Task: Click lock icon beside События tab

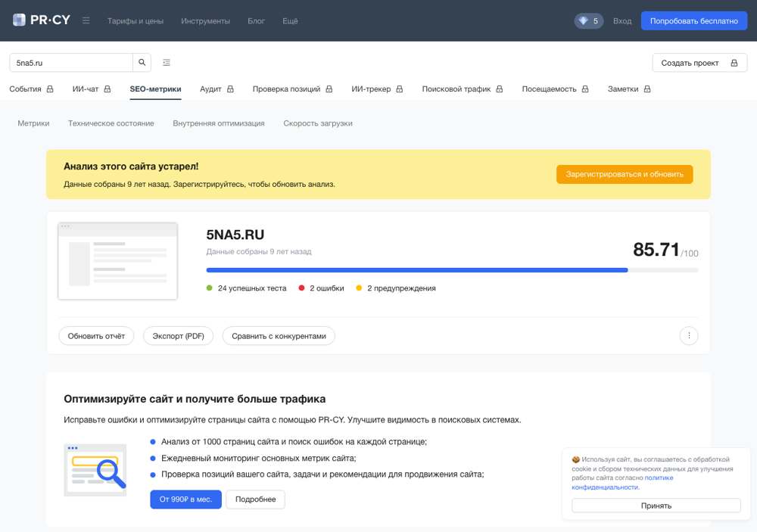Action: click(x=50, y=89)
